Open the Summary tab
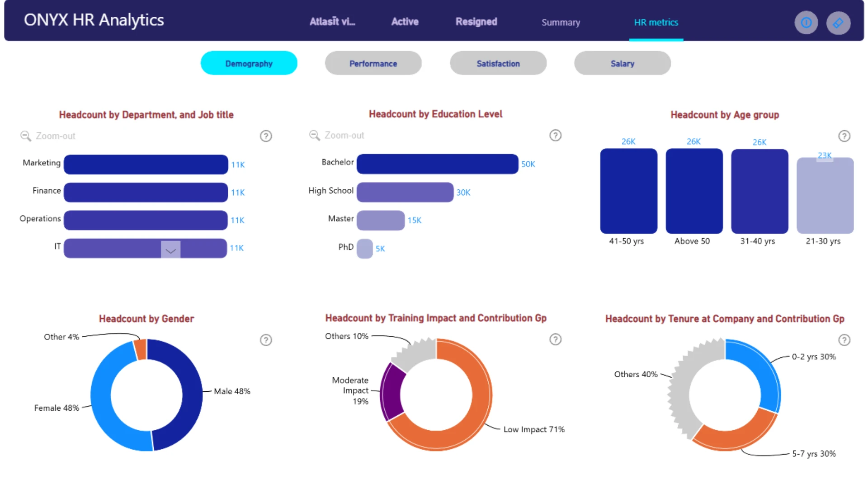The image size is (868, 488). 561,22
